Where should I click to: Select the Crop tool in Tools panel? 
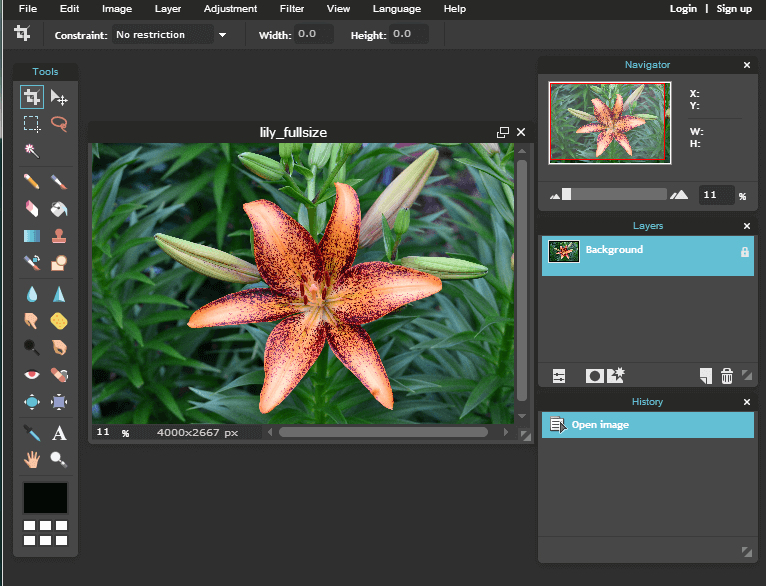[32, 97]
